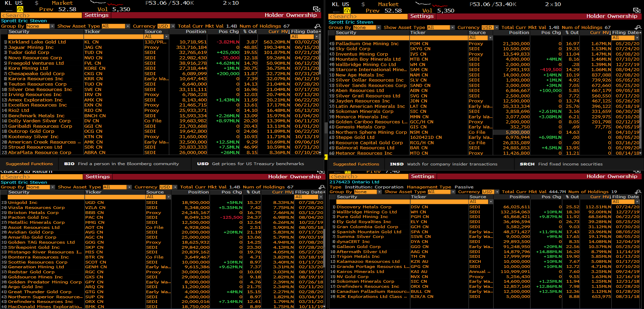Click the Security filter box in the Kirkland Lake panel
644x309 pixels.
[46, 37]
